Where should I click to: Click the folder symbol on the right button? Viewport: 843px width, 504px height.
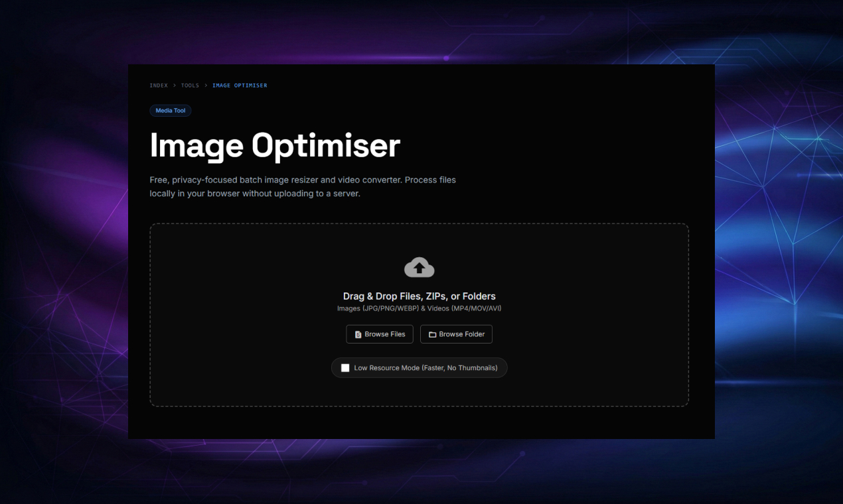(x=433, y=334)
